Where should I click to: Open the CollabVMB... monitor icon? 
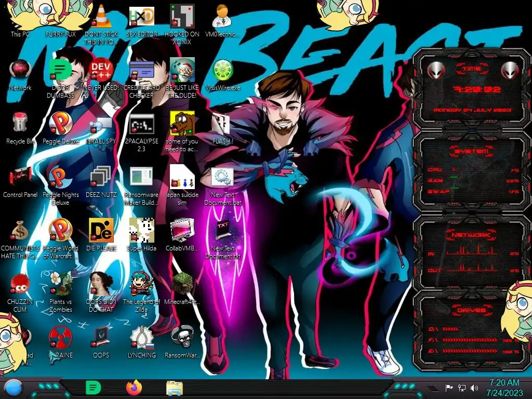coord(182,230)
